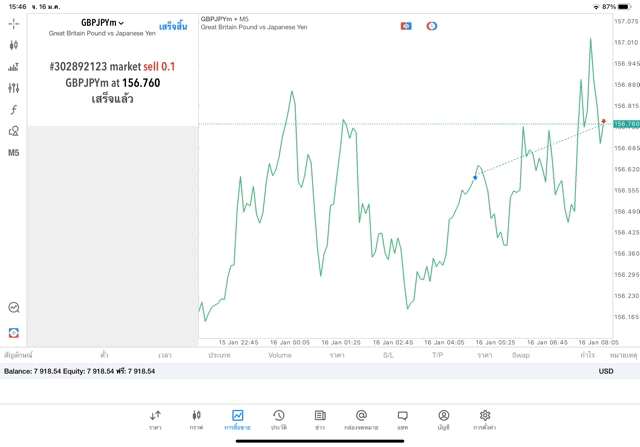640x447 pixels.
Task: Tap the 156.165 price scale label
Action: [x=627, y=317]
